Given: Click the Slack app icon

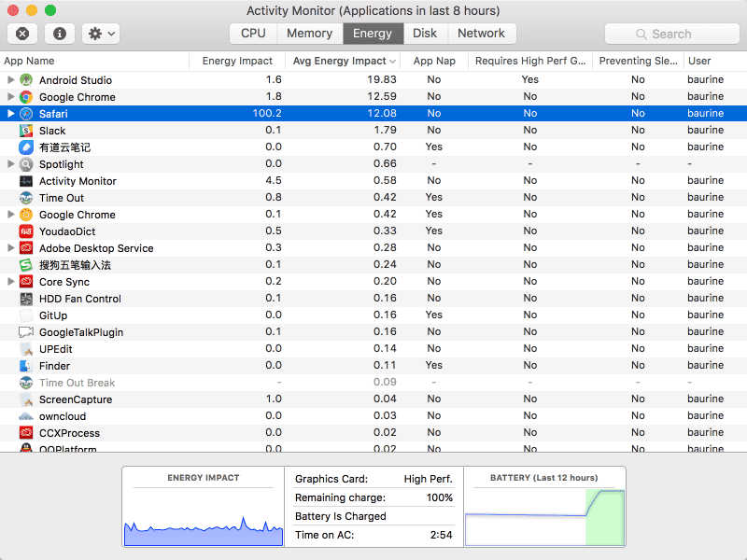Looking at the screenshot, I should coord(26,131).
